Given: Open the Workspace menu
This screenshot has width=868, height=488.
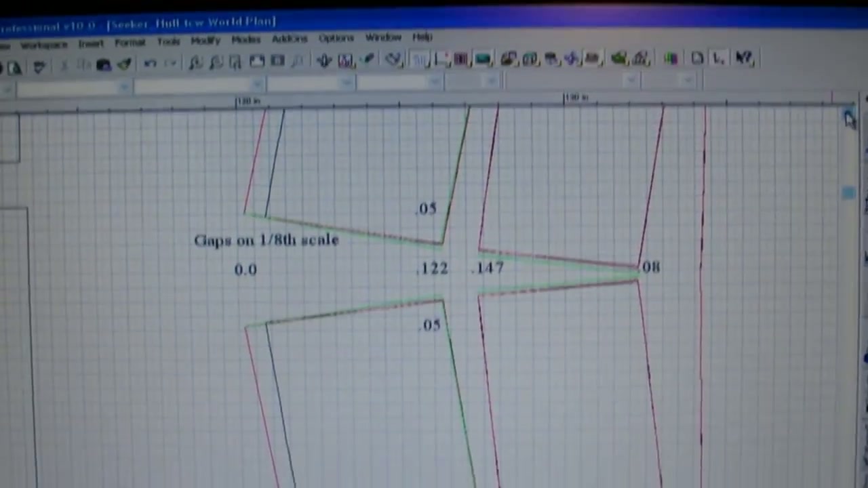Looking at the screenshot, I should click(x=44, y=45).
